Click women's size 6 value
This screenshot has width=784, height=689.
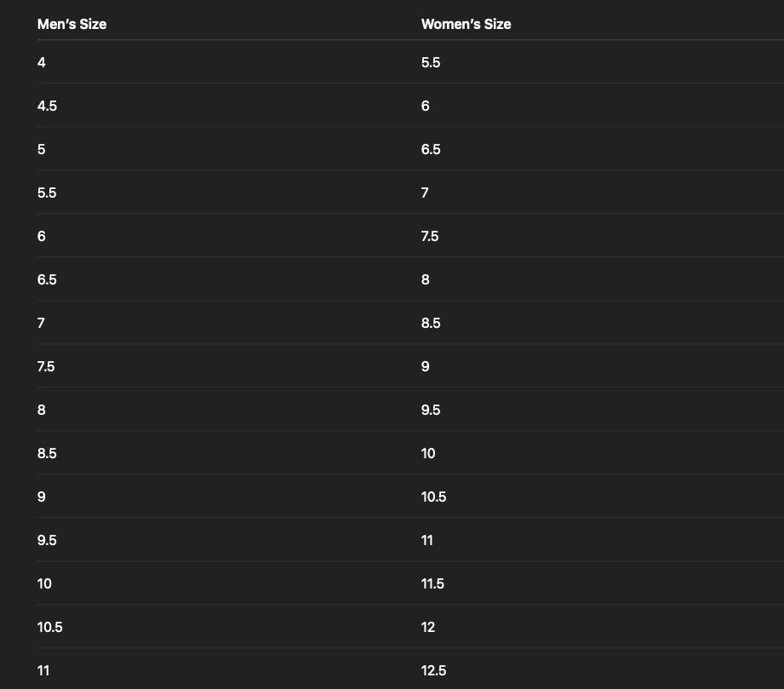pyautogui.click(x=426, y=106)
